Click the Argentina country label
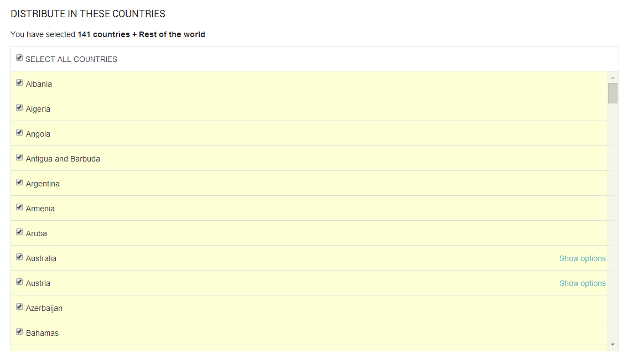This screenshot has height=364, width=638. pos(43,184)
